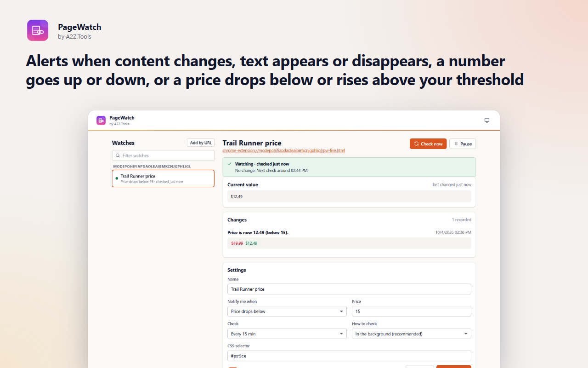Click the current value $12.49 box
The width and height of the screenshot is (588, 368).
[x=349, y=196]
